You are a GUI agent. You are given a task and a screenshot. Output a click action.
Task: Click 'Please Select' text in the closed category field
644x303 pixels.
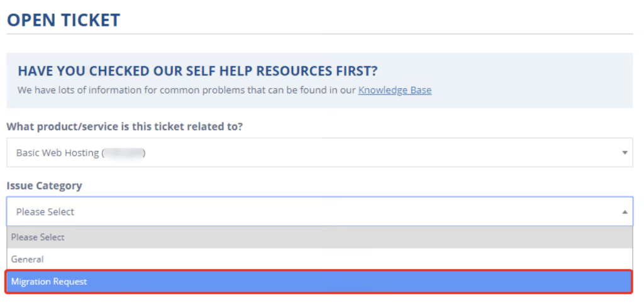[x=45, y=212]
